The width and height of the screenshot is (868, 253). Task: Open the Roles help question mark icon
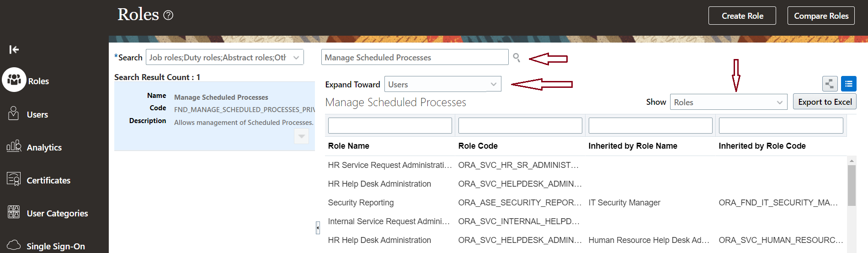coord(168,15)
